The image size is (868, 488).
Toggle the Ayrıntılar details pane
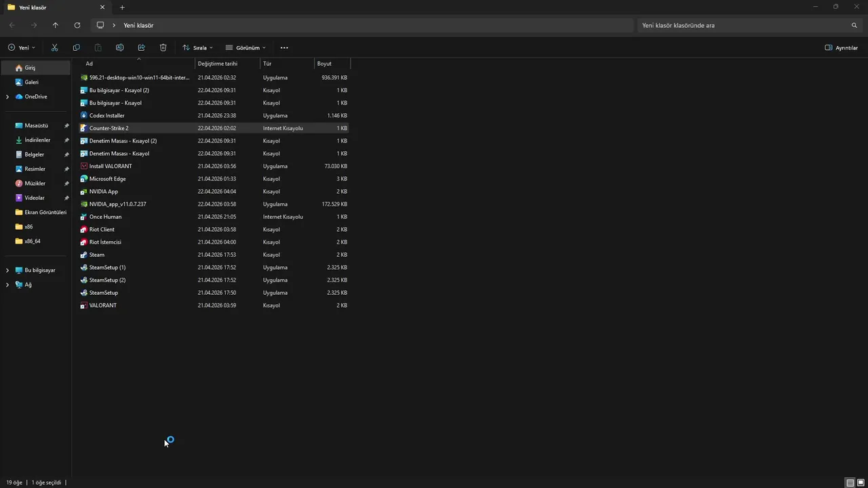click(842, 47)
